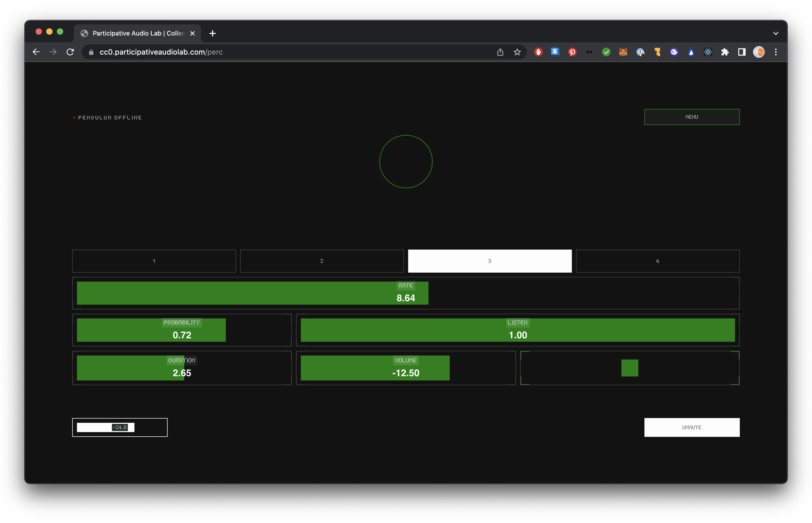Open the MENU button panel
Viewport: 812px width, 523px height.
[x=691, y=117]
